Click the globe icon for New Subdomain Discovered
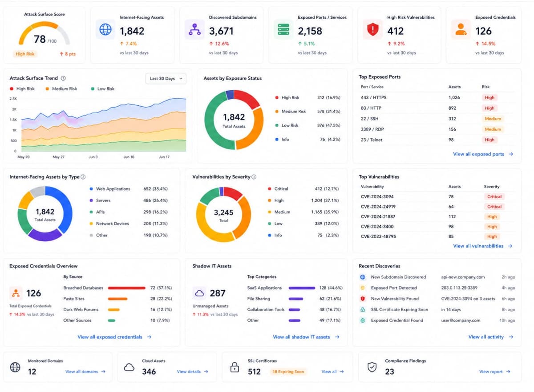Screen dimensions: 534x392 363,277
